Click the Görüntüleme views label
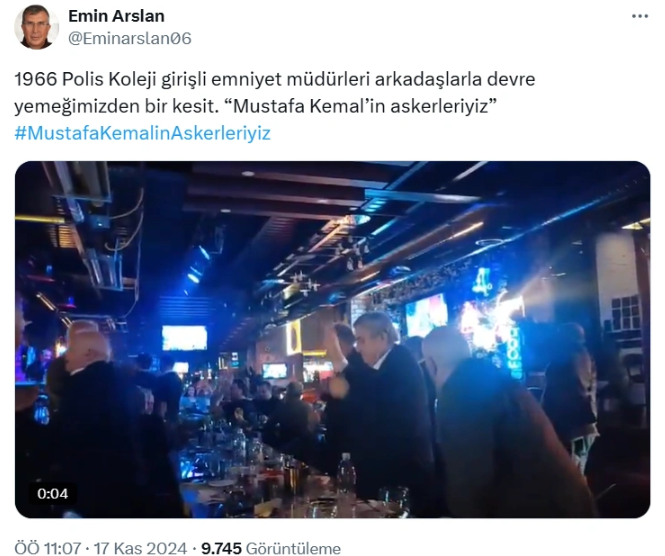Viewport: 665px width, 556px height. (293, 548)
